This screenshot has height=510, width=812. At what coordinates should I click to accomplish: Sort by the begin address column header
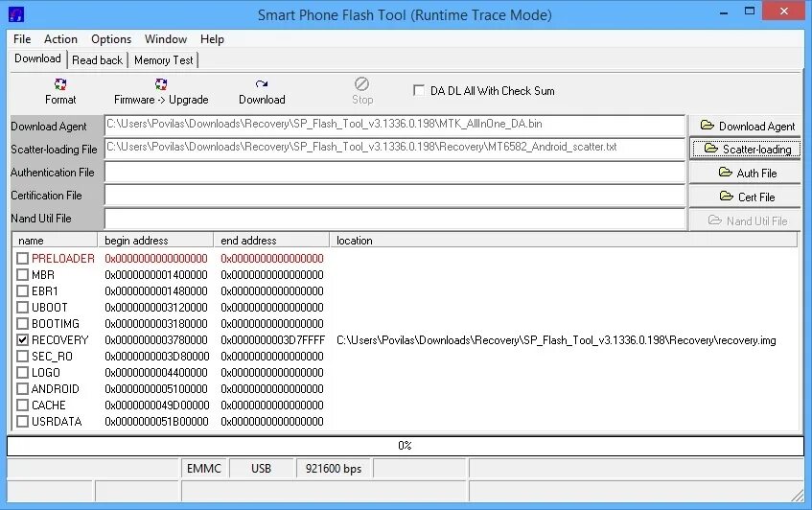click(x=155, y=241)
